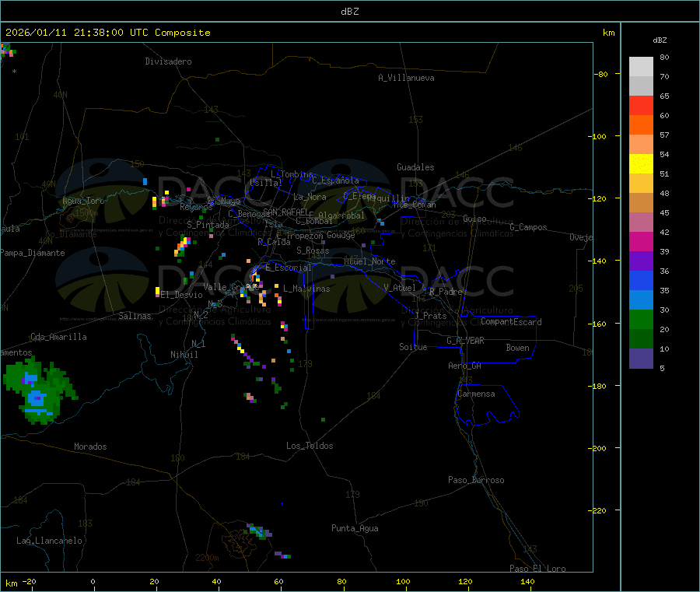The image size is (700, 592).
Task: Click the 'Bowen' map label
Action: pos(517,348)
